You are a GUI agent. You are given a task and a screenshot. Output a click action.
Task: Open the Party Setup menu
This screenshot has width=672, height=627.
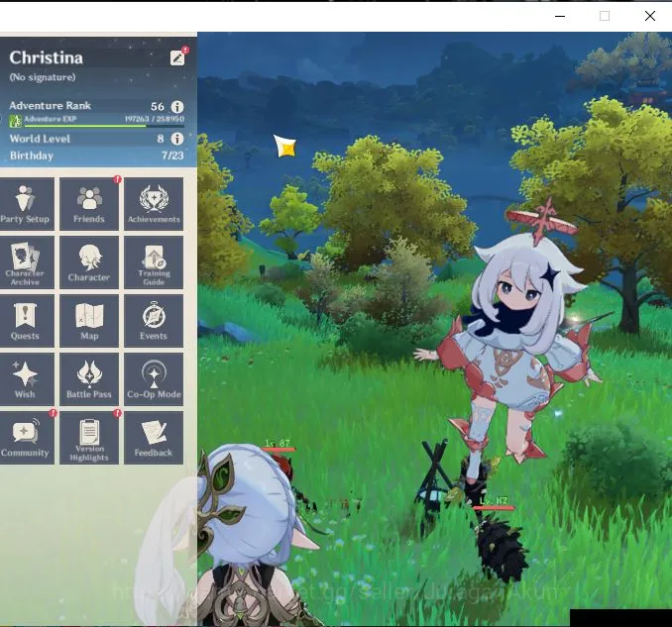[27, 204]
